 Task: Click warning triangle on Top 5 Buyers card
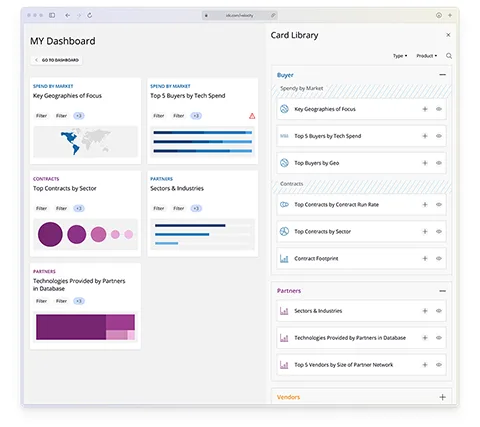tap(252, 116)
